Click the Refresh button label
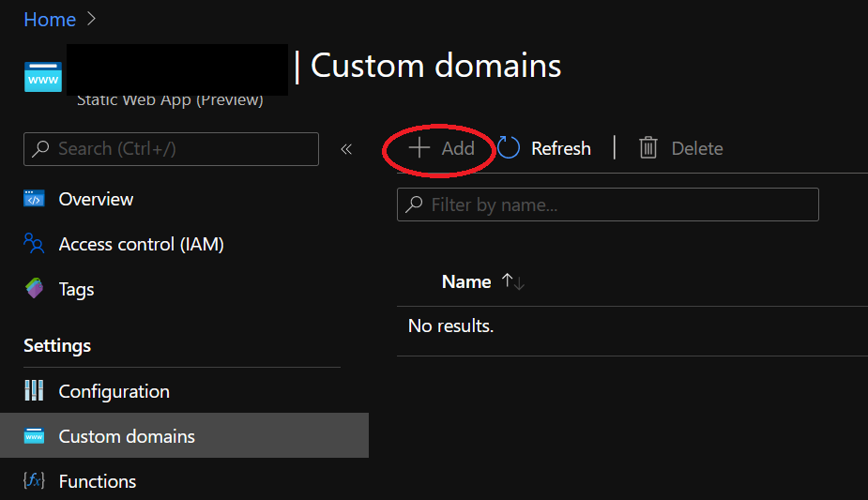 (561, 148)
